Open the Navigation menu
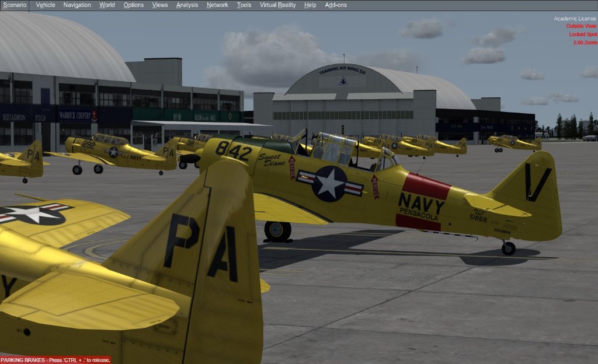The width and height of the screenshot is (598, 364). [x=77, y=5]
